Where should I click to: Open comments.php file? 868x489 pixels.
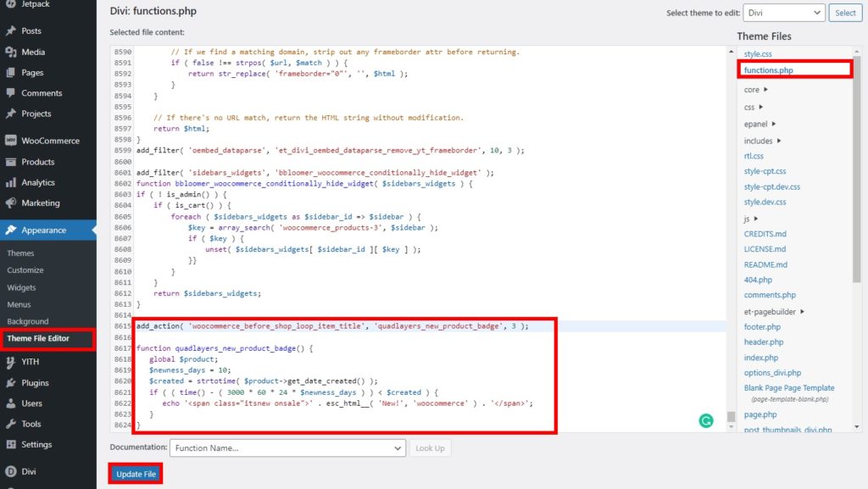pos(770,295)
